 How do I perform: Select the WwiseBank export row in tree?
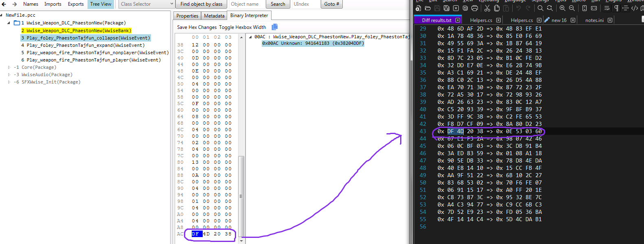pos(77,31)
